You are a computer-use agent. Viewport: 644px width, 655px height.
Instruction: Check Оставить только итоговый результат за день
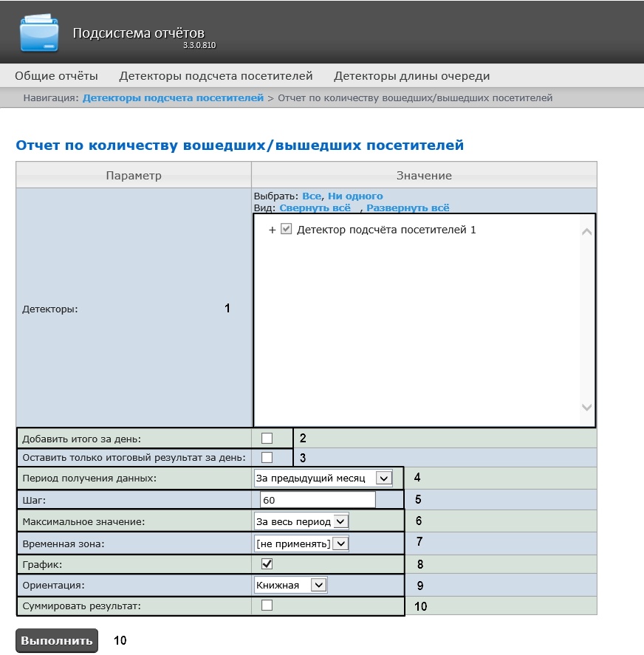(267, 457)
